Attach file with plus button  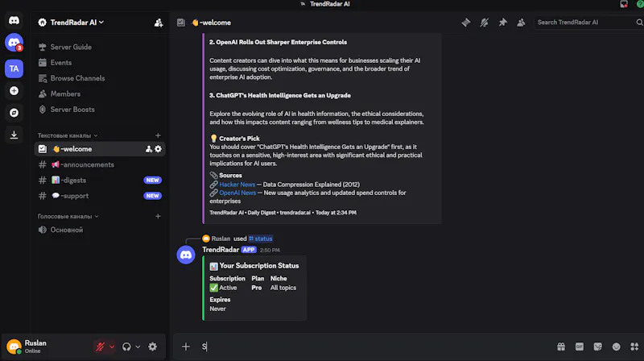click(x=186, y=346)
